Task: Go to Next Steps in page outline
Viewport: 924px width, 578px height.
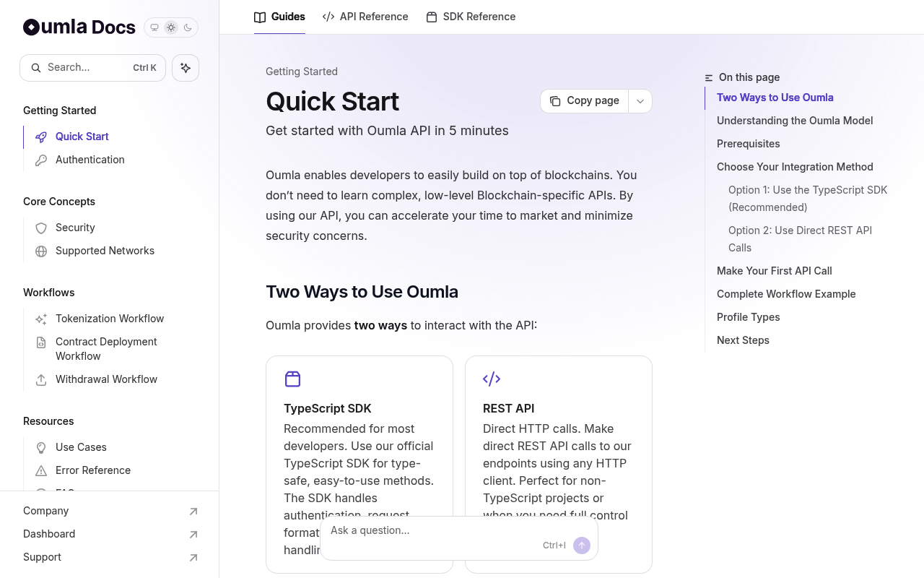Action: [743, 340]
